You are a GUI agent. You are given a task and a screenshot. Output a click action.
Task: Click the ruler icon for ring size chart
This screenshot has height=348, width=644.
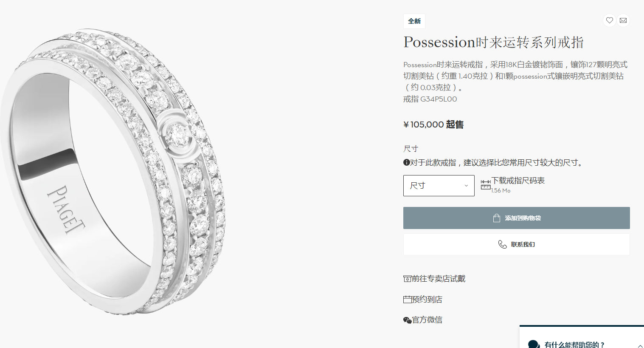click(x=486, y=184)
